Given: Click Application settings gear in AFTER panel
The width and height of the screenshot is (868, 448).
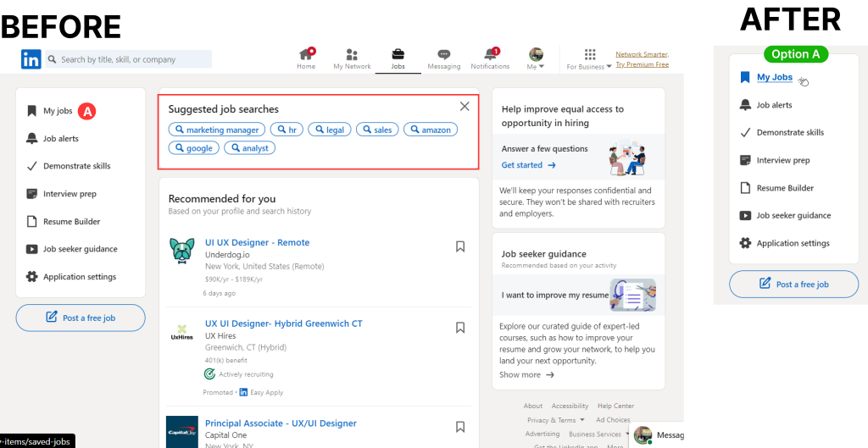Looking at the screenshot, I should pyautogui.click(x=745, y=243).
